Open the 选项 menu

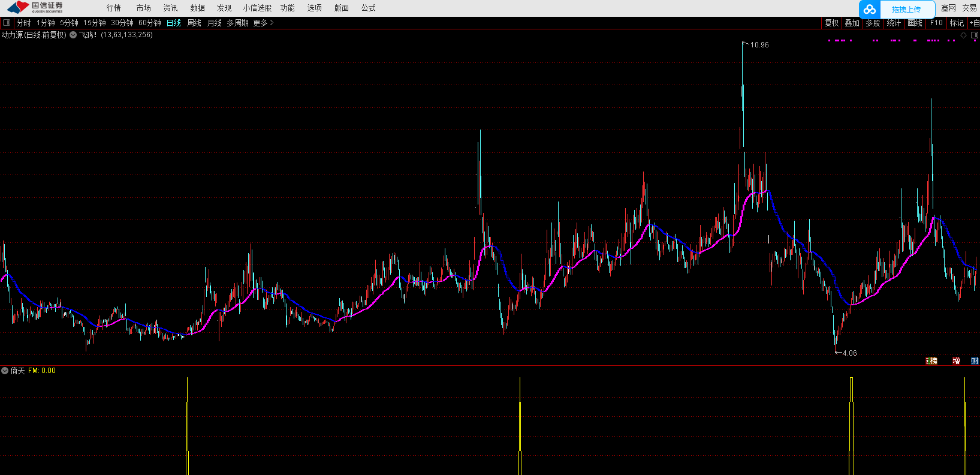point(315,8)
